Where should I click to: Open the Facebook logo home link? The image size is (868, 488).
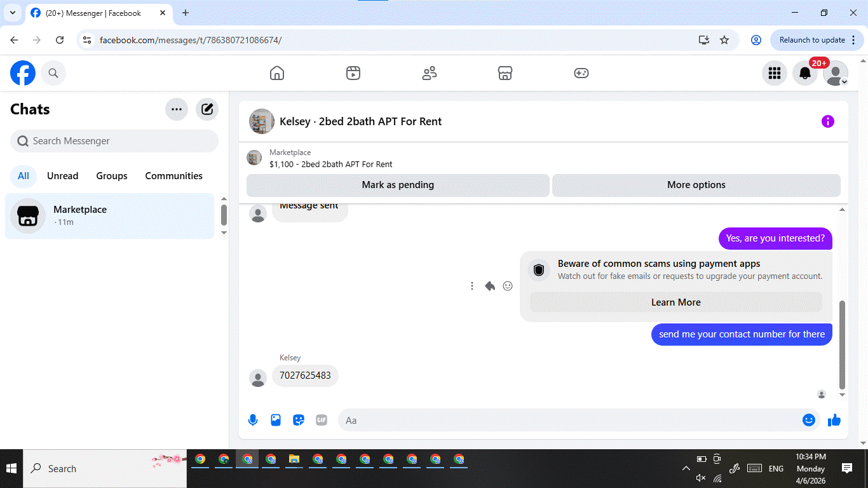[x=23, y=73]
